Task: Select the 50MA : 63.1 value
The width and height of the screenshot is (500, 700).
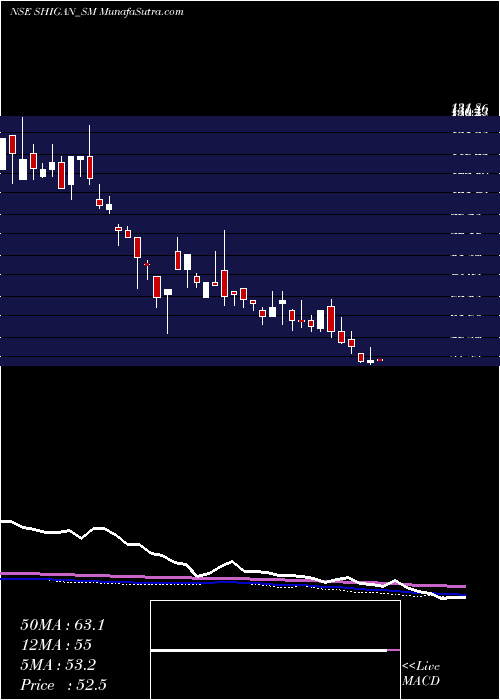Action: tap(62, 625)
